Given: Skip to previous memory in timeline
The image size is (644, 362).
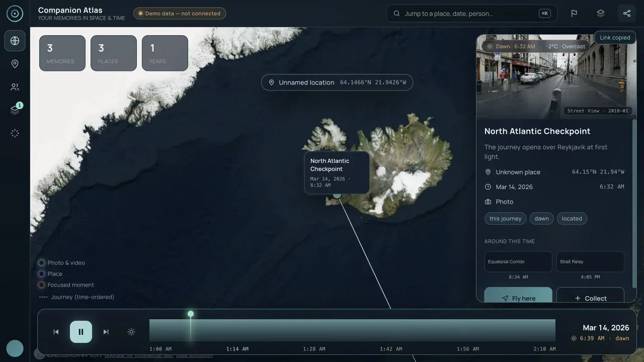Looking at the screenshot, I should point(56,332).
